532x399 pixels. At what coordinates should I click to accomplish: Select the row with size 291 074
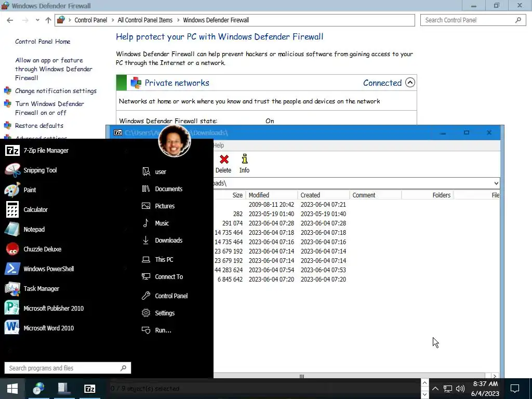[356, 223]
